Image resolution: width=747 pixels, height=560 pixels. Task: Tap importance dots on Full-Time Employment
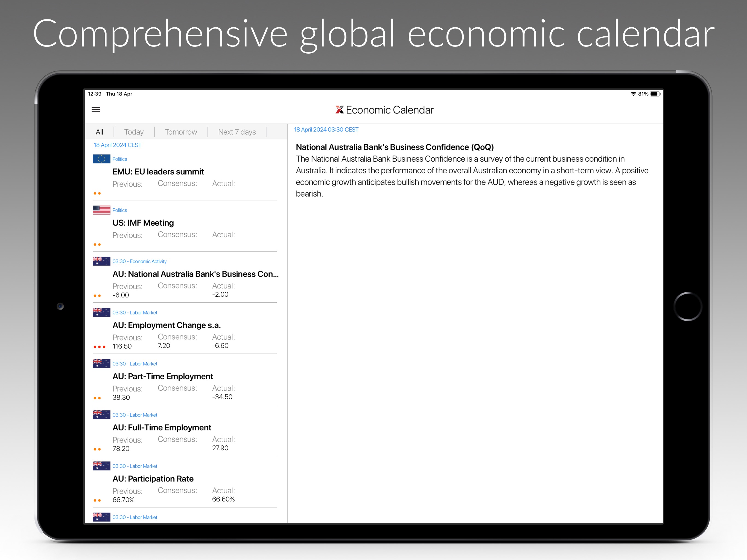point(97,449)
